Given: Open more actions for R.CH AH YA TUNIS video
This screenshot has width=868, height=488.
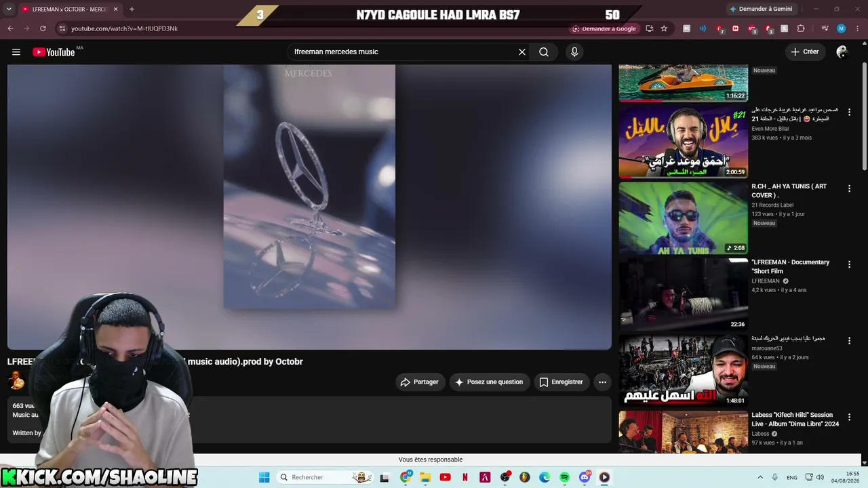Looking at the screenshot, I should [849, 188].
